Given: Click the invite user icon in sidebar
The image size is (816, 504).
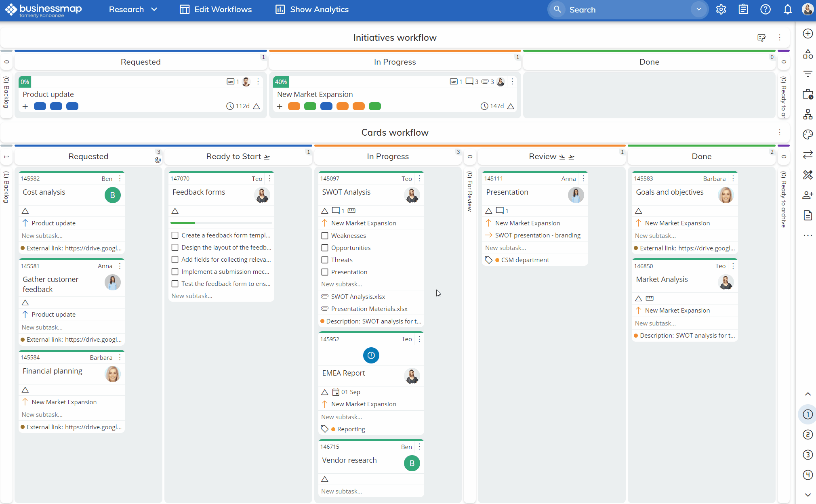Looking at the screenshot, I should 808,195.
